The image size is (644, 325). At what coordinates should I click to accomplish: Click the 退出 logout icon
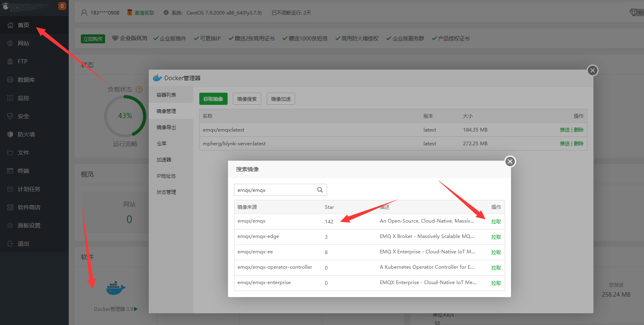[10, 244]
